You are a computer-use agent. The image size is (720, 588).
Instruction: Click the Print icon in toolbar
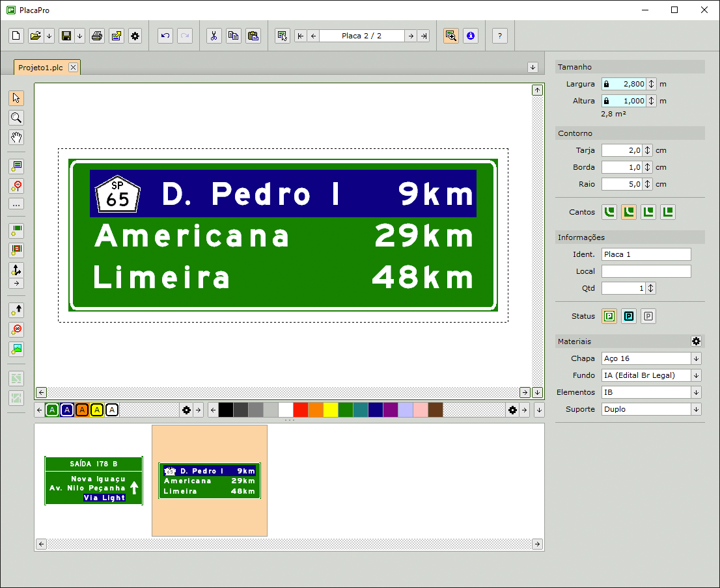[x=97, y=36]
